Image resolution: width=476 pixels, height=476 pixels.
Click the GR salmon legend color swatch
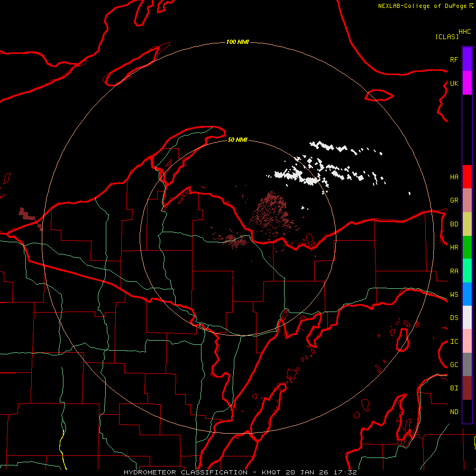pyautogui.click(x=467, y=200)
